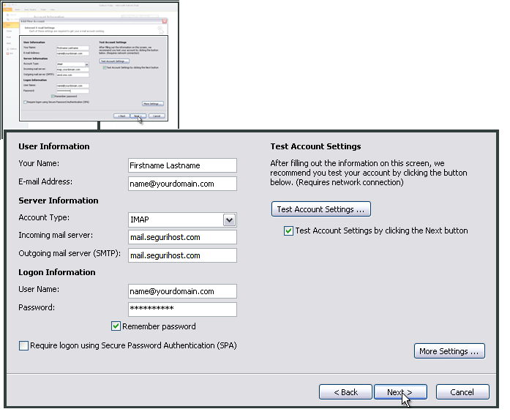The image size is (510, 420).
Task: Click the E-mail Address field in enlarged dialog
Action: pyautogui.click(x=182, y=184)
